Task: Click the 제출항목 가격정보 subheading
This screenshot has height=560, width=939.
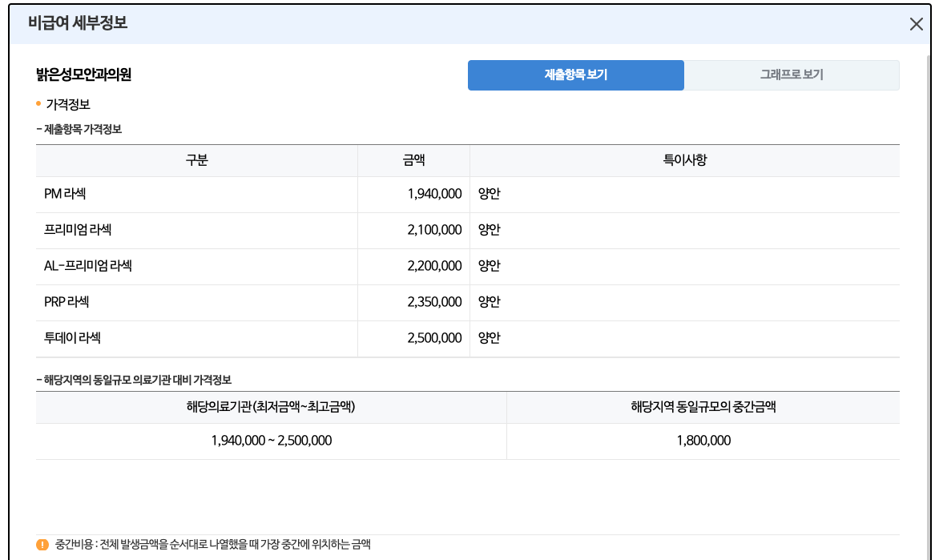Action: tap(83, 129)
